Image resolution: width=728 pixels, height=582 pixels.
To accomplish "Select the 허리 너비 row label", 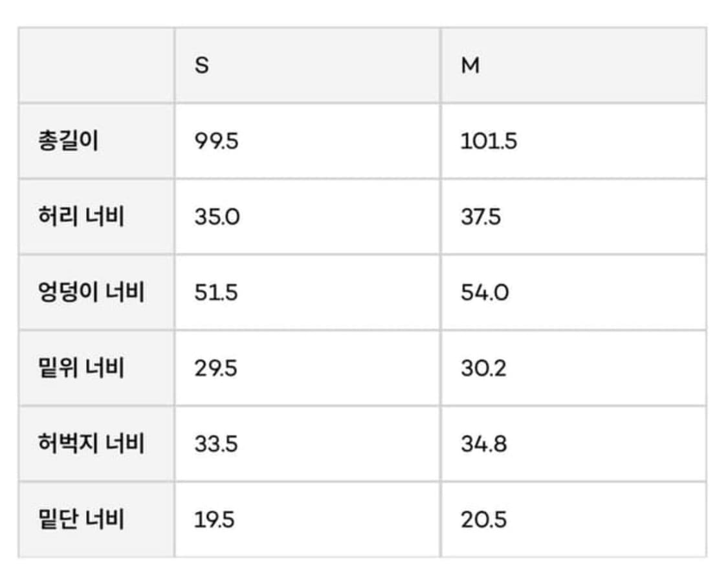I will pos(81,217).
